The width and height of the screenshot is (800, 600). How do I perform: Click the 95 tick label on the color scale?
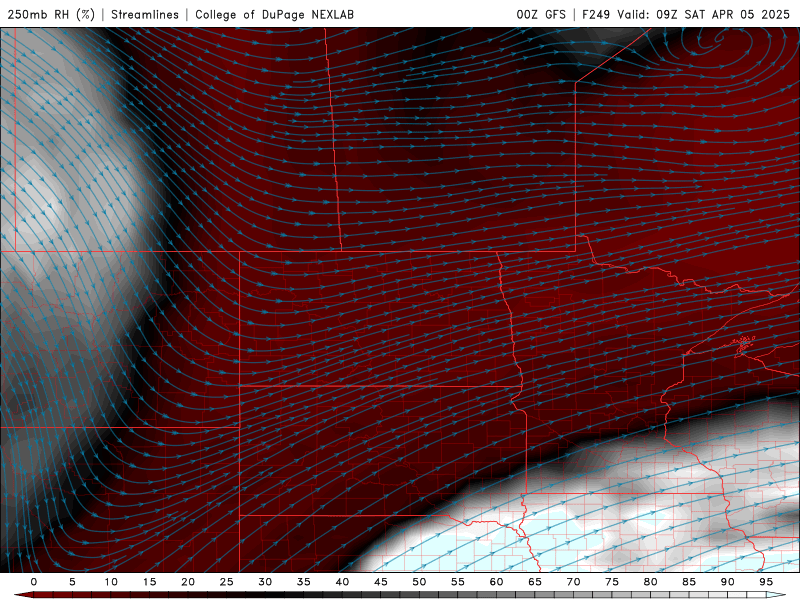click(x=766, y=582)
